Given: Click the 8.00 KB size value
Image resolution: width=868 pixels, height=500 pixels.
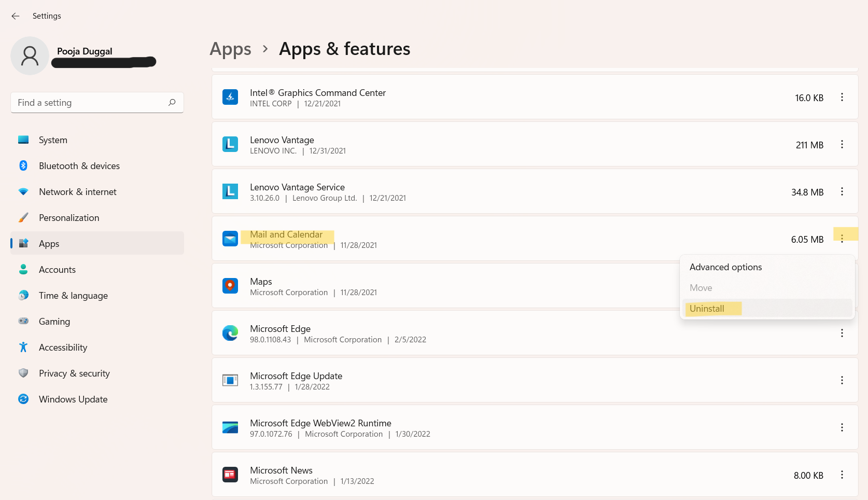Looking at the screenshot, I should point(808,476).
